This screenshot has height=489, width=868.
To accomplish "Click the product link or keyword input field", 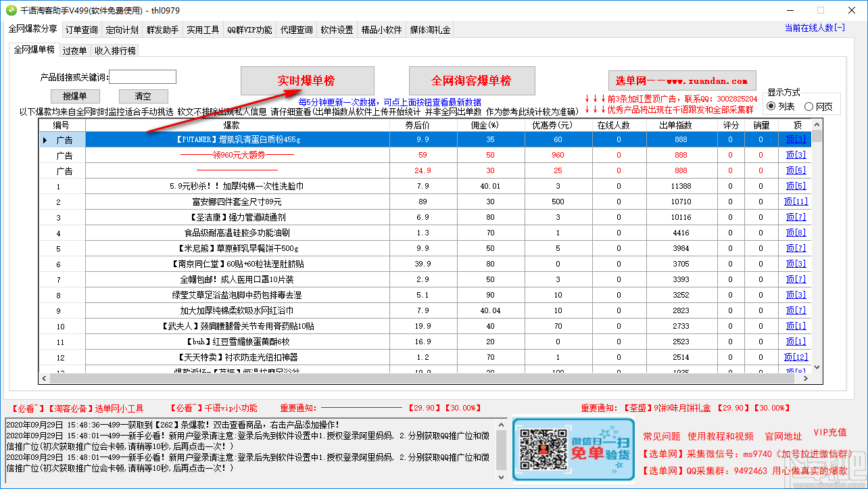I will [x=143, y=77].
